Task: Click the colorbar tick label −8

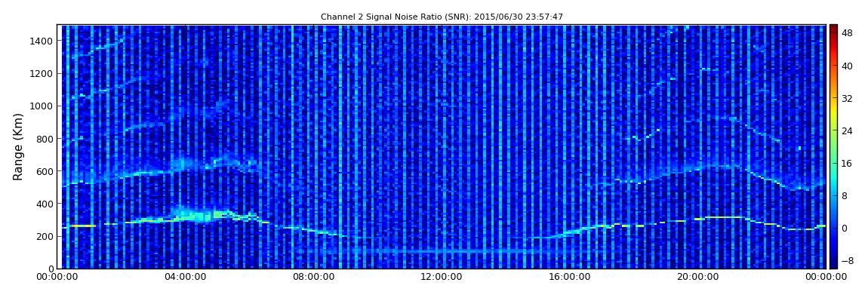Action: (x=847, y=260)
